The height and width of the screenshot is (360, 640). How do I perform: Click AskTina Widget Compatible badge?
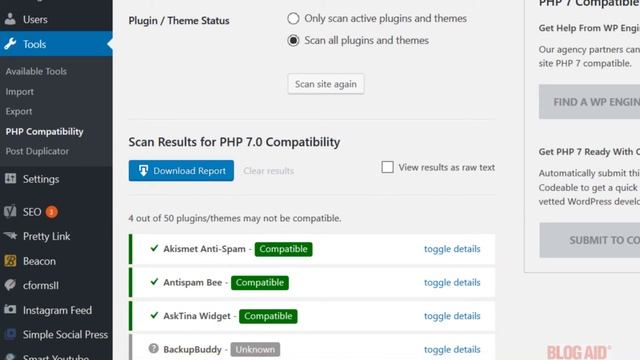coord(268,316)
